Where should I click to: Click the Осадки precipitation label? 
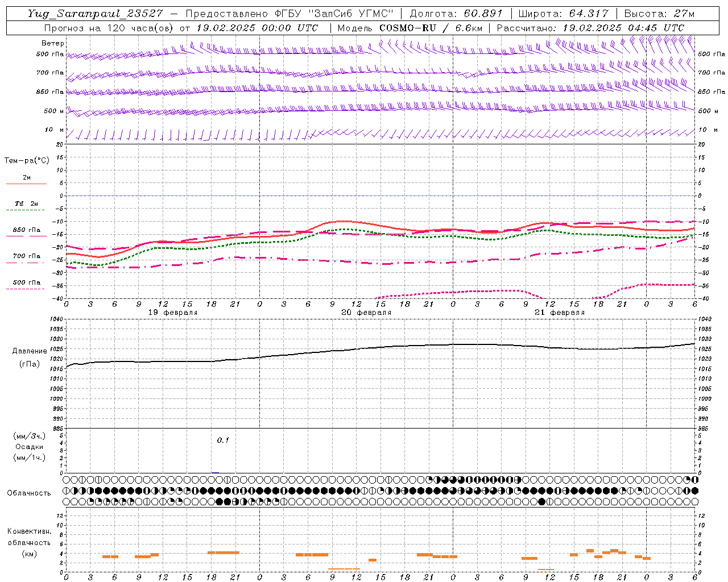coord(30,447)
